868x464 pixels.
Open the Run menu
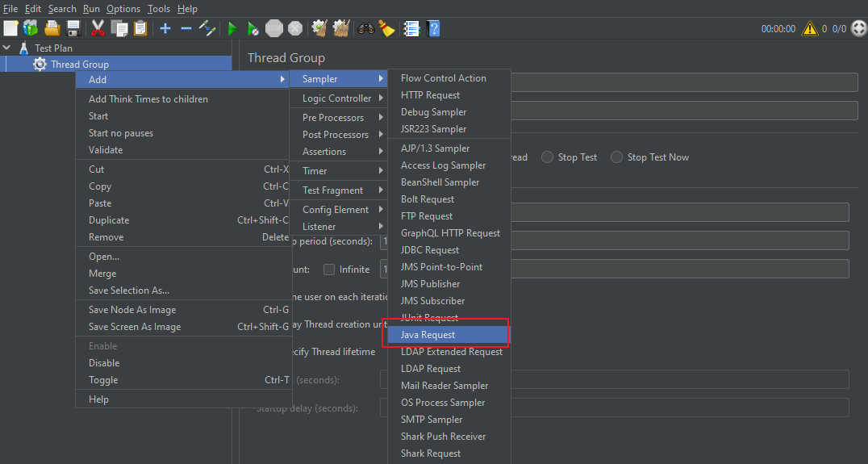click(x=91, y=9)
